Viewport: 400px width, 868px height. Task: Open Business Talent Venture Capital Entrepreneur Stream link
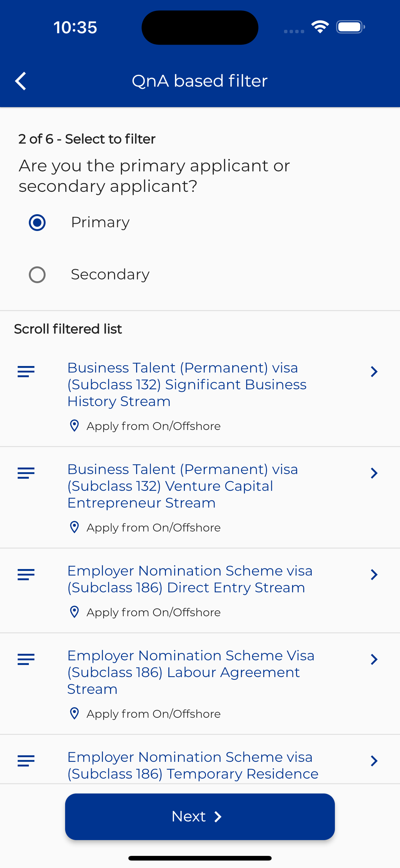[183, 486]
